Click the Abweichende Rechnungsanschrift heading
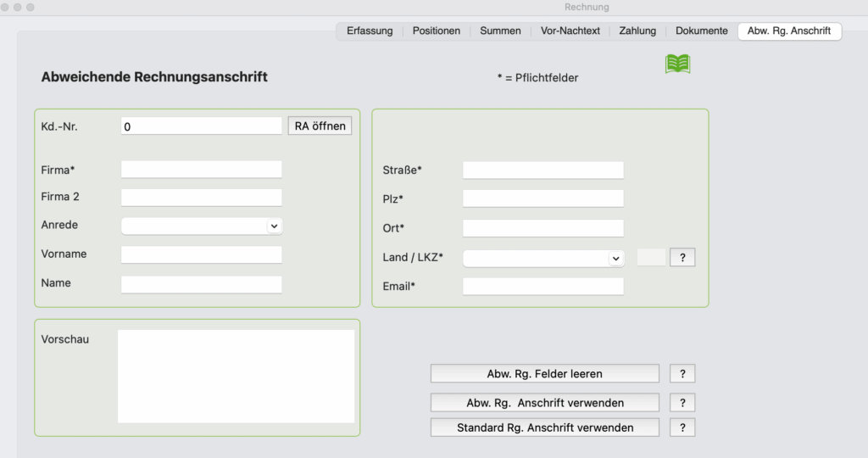The image size is (868, 458). point(154,77)
